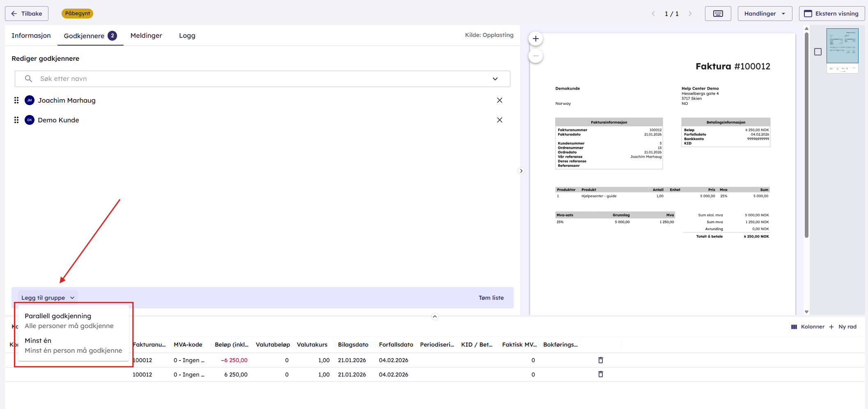Remove Joachim Marhaug from approvers
This screenshot has height=409, width=868.
499,100
